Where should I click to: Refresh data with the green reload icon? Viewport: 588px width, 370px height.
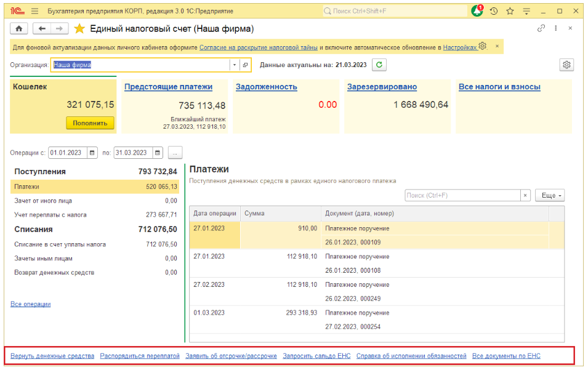(x=379, y=65)
